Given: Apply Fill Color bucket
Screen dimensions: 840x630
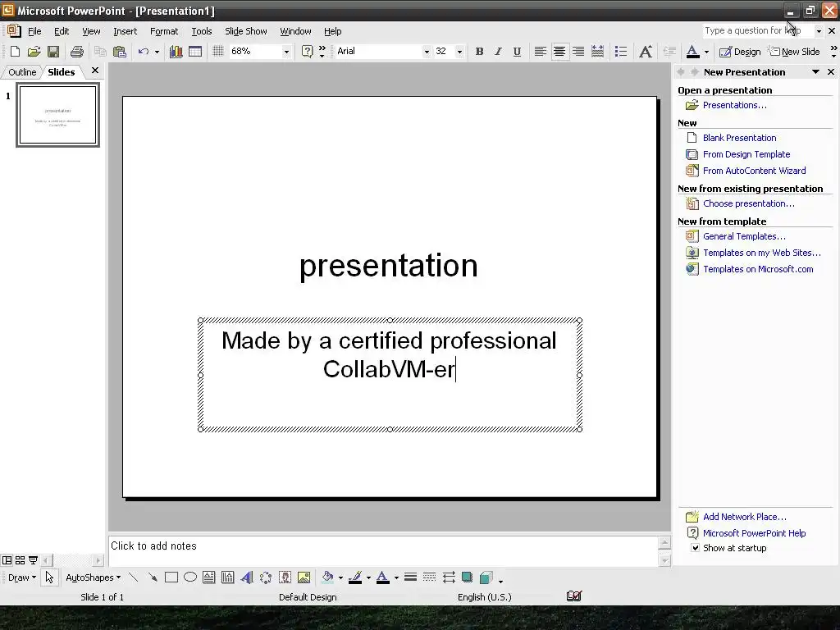Looking at the screenshot, I should click(328, 577).
